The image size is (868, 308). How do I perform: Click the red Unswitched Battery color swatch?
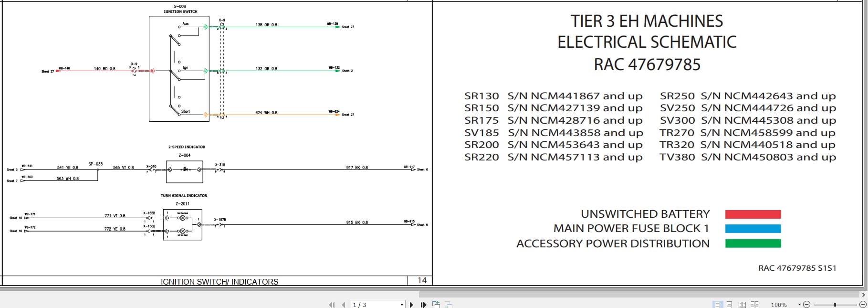click(753, 214)
